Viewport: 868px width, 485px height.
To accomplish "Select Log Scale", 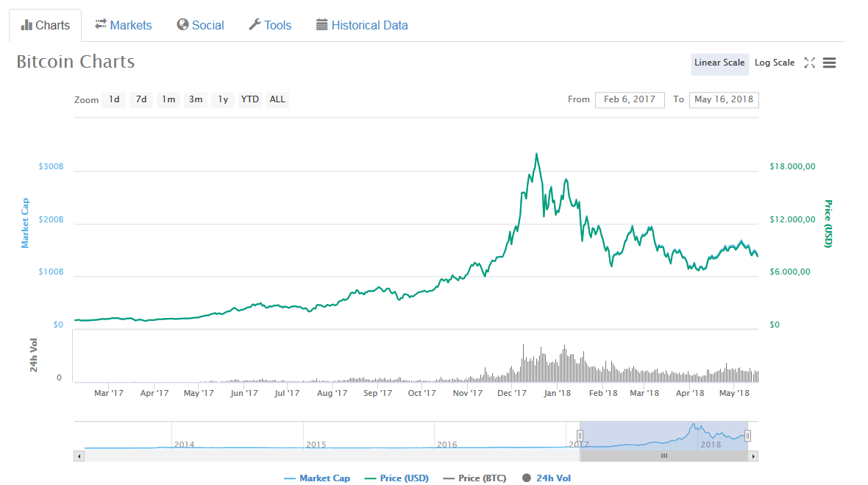I will pos(775,63).
